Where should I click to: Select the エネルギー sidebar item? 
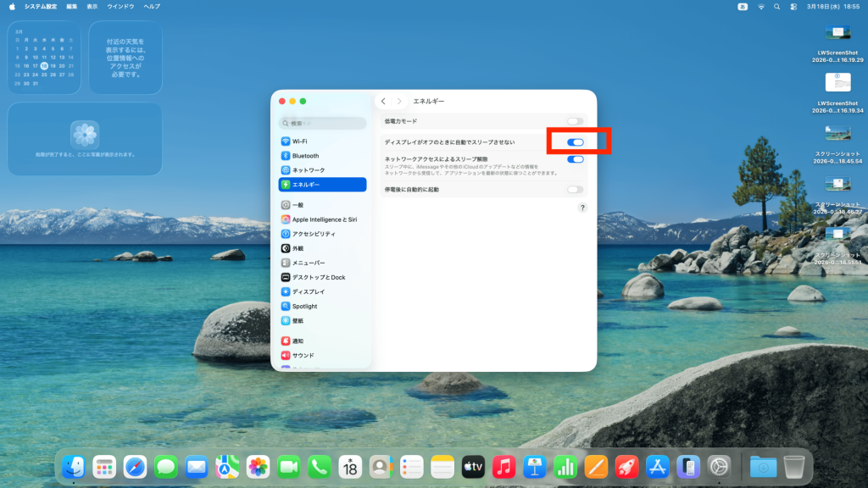click(322, 184)
